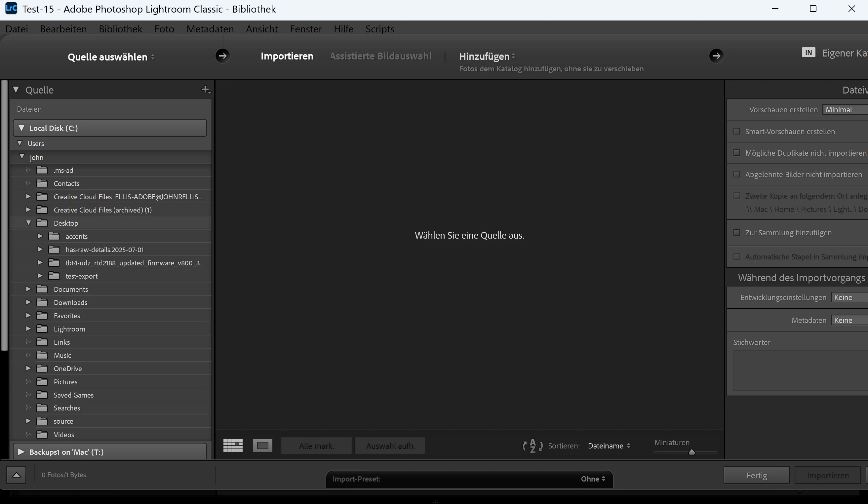Click the Fertig button
This screenshot has width=868, height=504.
(756, 475)
